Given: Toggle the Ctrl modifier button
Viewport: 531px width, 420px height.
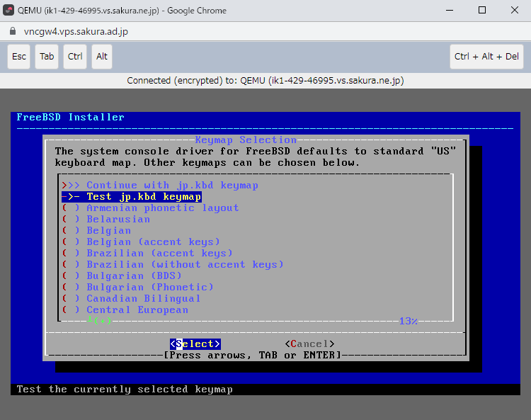Looking at the screenshot, I should pos(75,57).
